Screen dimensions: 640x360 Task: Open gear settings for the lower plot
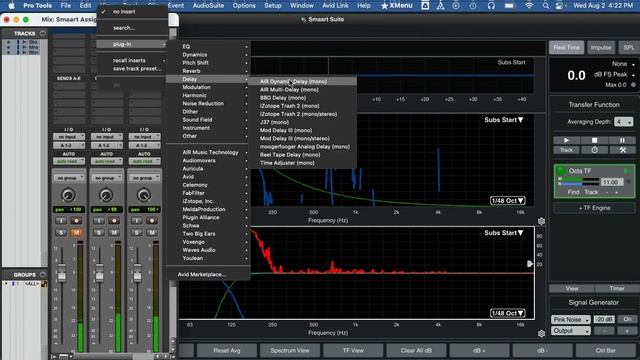pyautogui.click(x=541, y=333)
